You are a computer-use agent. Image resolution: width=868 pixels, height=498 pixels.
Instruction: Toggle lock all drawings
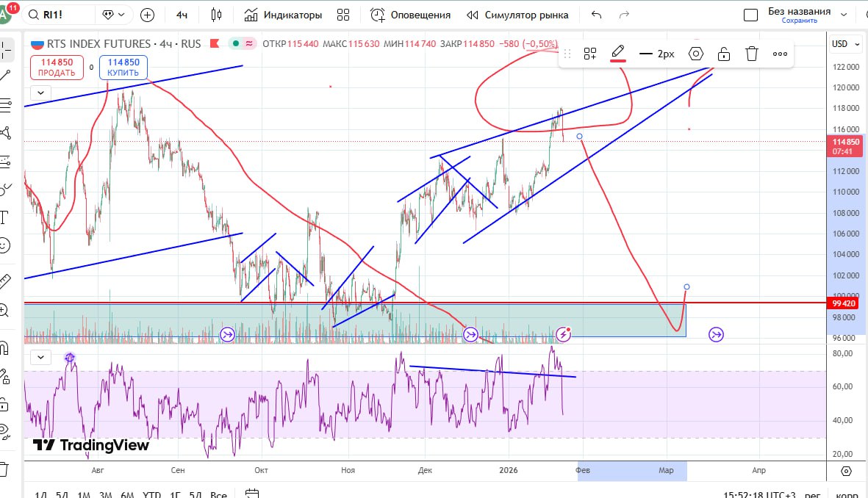click(x=4, y=405)
